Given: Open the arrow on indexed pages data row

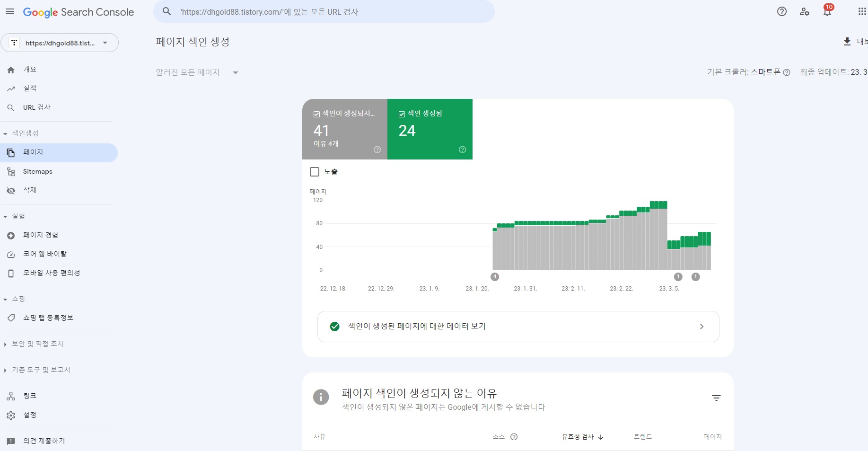Looking at the screenshot, I should [701, 327].
